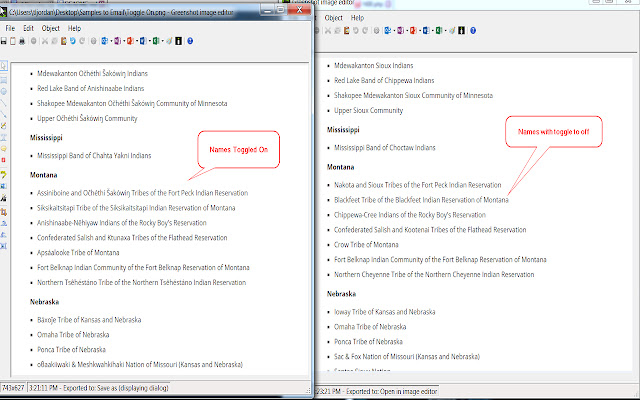This screenshot has height=400, width=640.
Task: Open PowerPoint export dropdown arrow in front toolbar
Action: 137,41
